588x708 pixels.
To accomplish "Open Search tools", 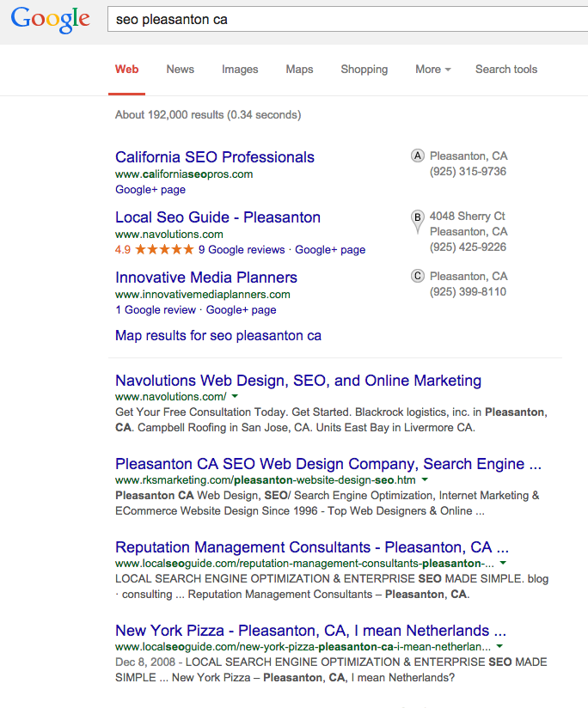I will click(x=506, y=69).
